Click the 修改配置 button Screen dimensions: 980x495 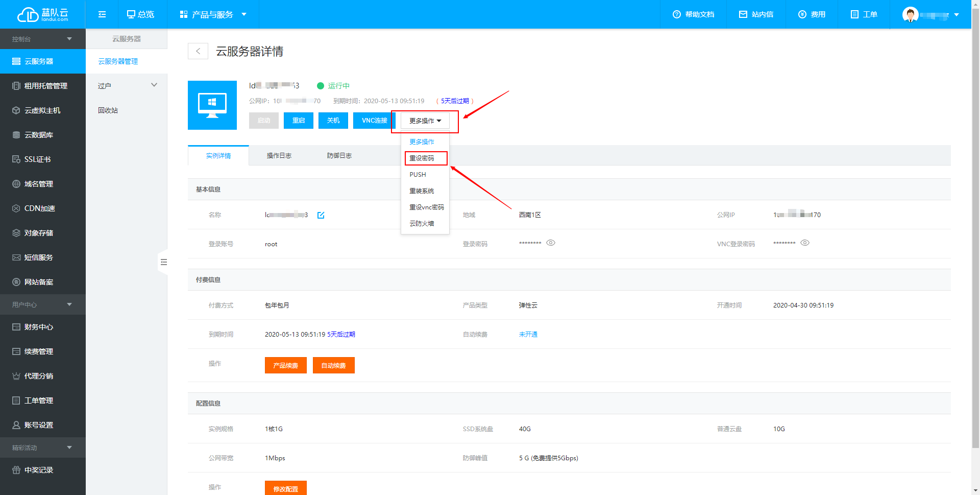[x=286, y=488]
